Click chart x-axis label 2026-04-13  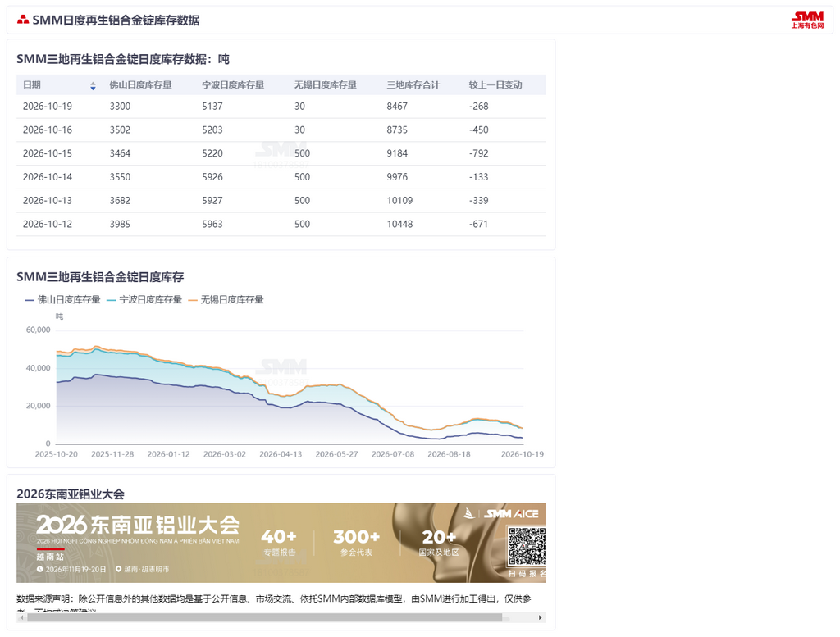click(281, 454)
